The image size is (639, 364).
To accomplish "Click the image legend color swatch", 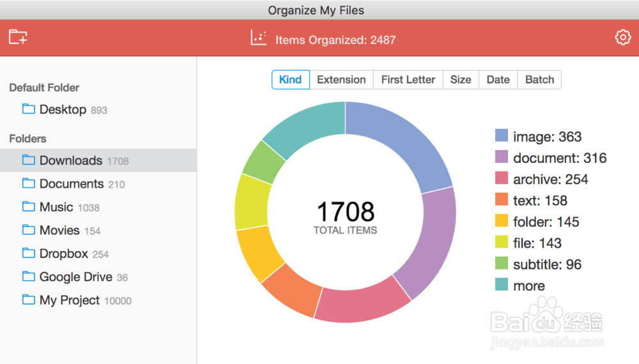I will point(502,135).
